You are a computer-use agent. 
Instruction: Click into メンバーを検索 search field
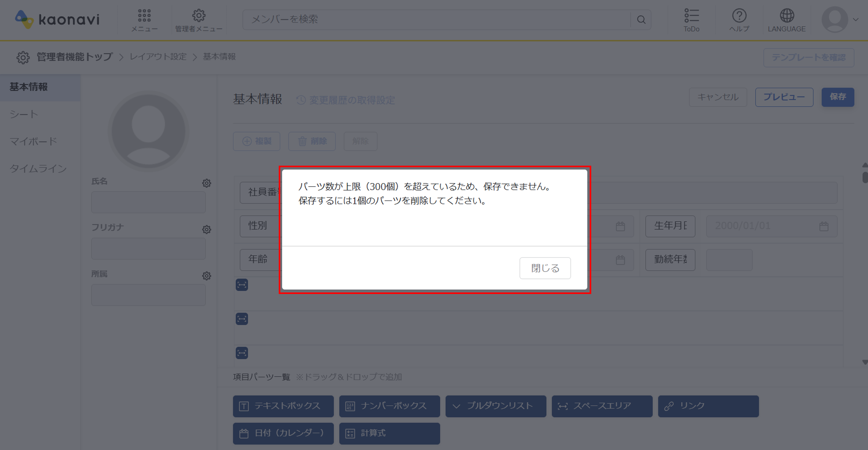(x=437, y=20)
